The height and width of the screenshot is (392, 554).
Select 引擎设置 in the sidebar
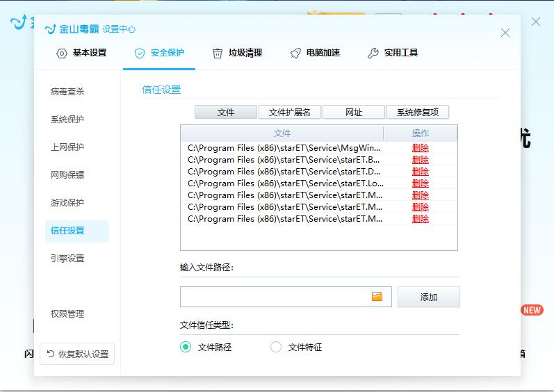(x=67, y=259)
